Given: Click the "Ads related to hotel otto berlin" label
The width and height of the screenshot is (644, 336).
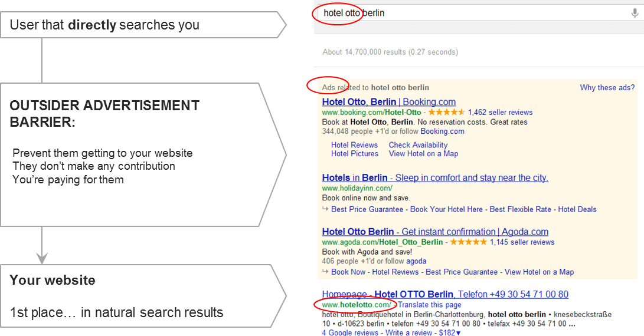Looking at the screenshot, I should tap(375, 87).
